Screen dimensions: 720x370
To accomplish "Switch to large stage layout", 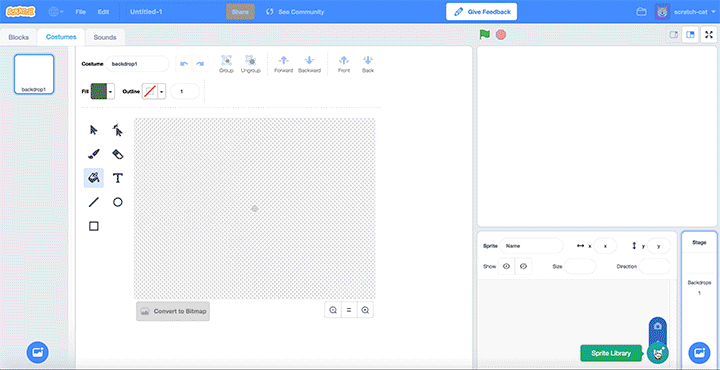I will coord(690,34).
